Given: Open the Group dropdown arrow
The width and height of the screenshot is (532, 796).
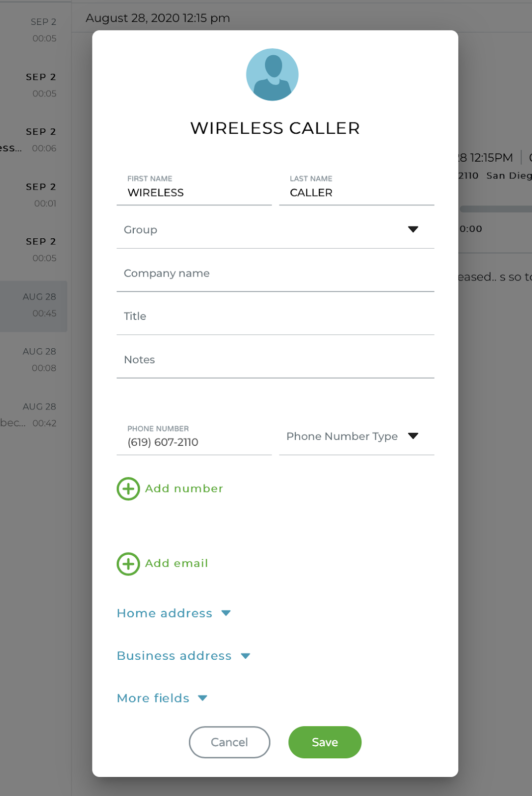Looking at the screenshot, I should coord(413,229).
